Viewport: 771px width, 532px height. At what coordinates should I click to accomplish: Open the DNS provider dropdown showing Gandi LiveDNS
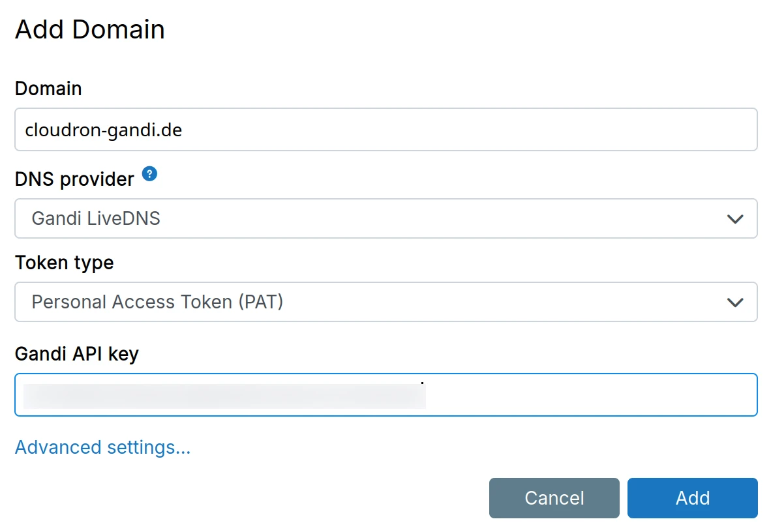(385, 218)
